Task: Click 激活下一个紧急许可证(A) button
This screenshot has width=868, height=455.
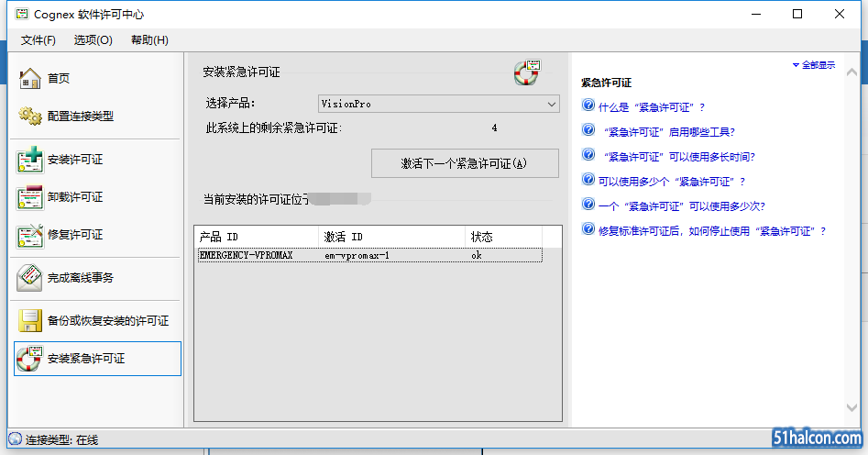Action: [465, 163]
